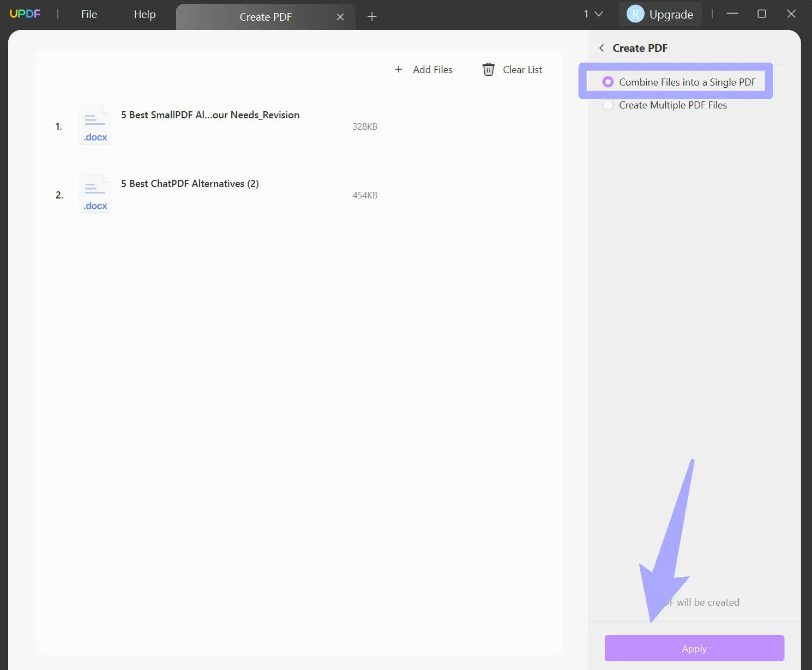Select the 5 Best ChatPDF Alternatives file entry
The height and width of the screenshot is (670, 812).
pyautogui.click(x=190, y=184)
